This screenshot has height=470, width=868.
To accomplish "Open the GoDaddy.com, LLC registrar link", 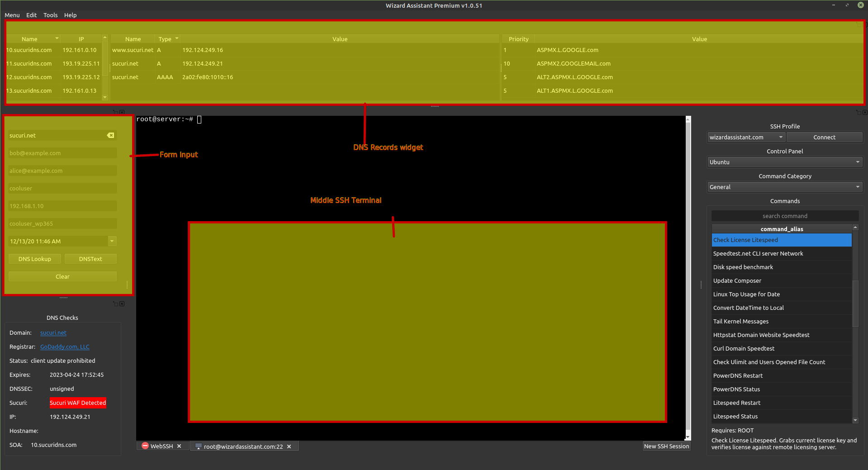I will (x=64, y=347).
